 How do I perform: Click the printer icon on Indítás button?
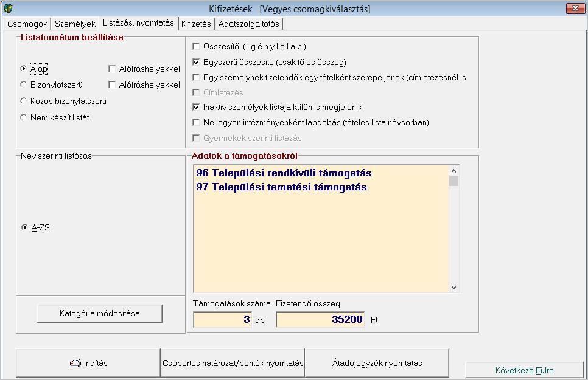tap(75, 363)
